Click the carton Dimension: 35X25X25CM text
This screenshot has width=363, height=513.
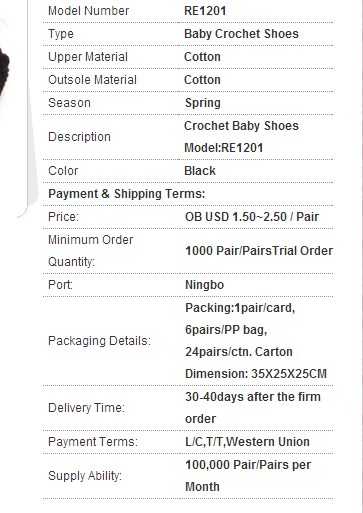(256, 374)
